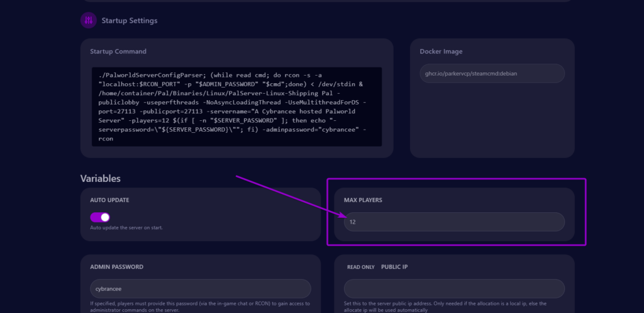Click "Auto update the server on start." text
This screenshot has width=644, height=313.
pyautogui.click(x=126, y=227)
